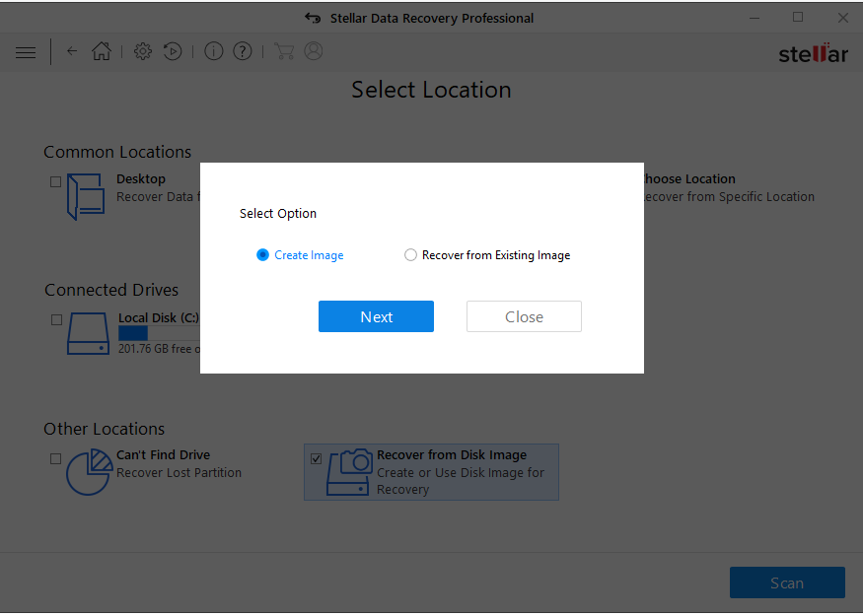
Task: Click the title bar back-arrow app icon
Action: pos(313,18)
